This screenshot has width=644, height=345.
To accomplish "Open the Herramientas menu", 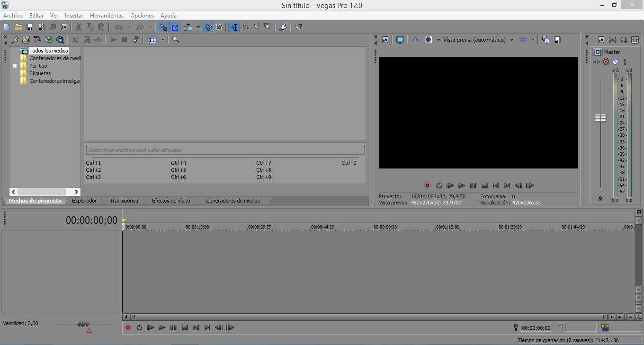I will click(x=107, y=16).
